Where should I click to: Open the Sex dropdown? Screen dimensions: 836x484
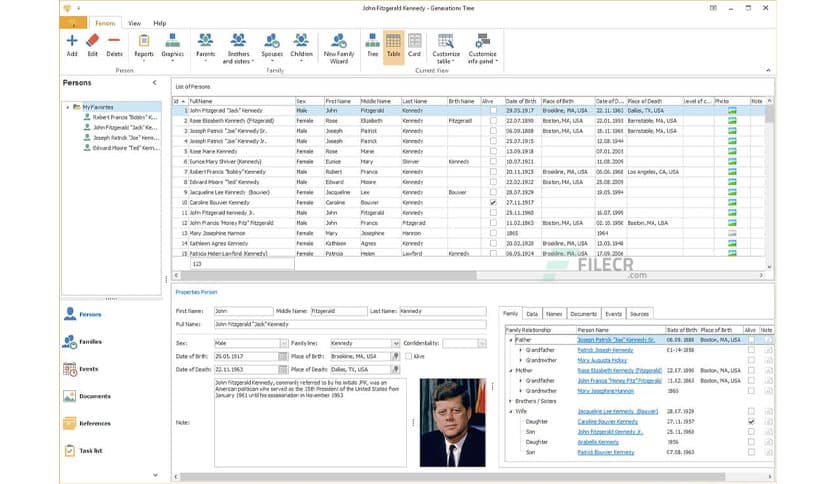[x=284, y=343]
